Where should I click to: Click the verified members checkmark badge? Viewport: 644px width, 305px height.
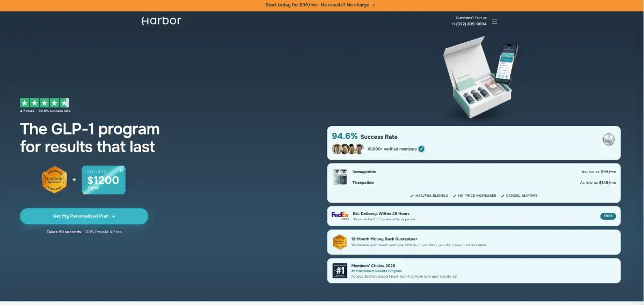421,149
